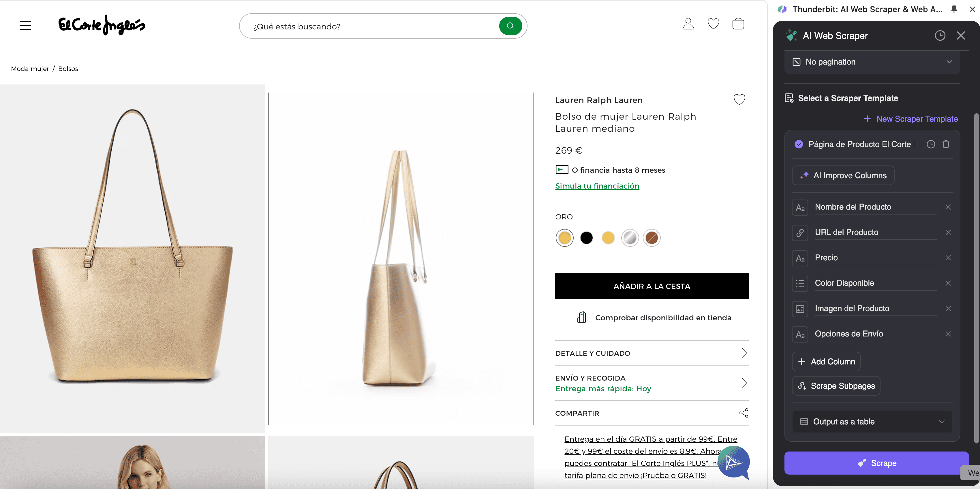
Task: Delete the Página de Producto template
Action: click(x=946, y=144)
